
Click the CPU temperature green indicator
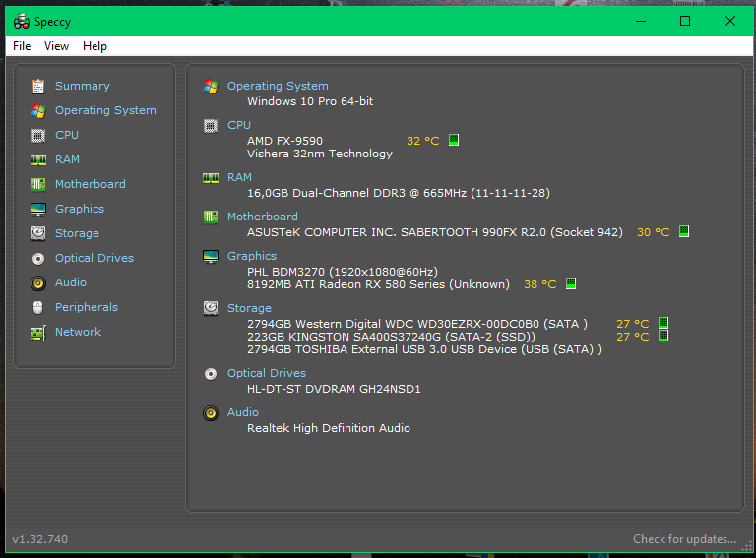(454, 140)
